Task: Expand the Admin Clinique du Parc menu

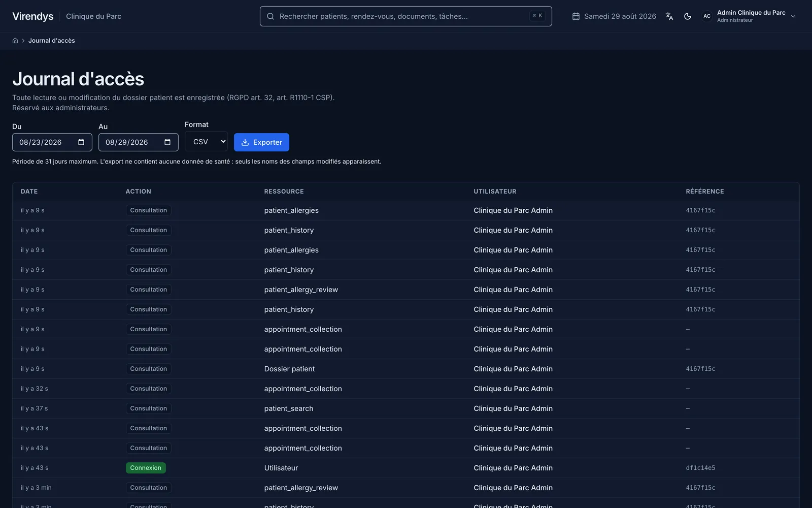Action: click(793, 16)
